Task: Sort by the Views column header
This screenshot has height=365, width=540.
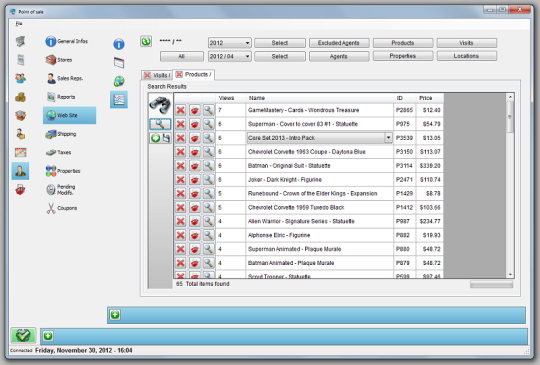Action: (x=230, y=98)
